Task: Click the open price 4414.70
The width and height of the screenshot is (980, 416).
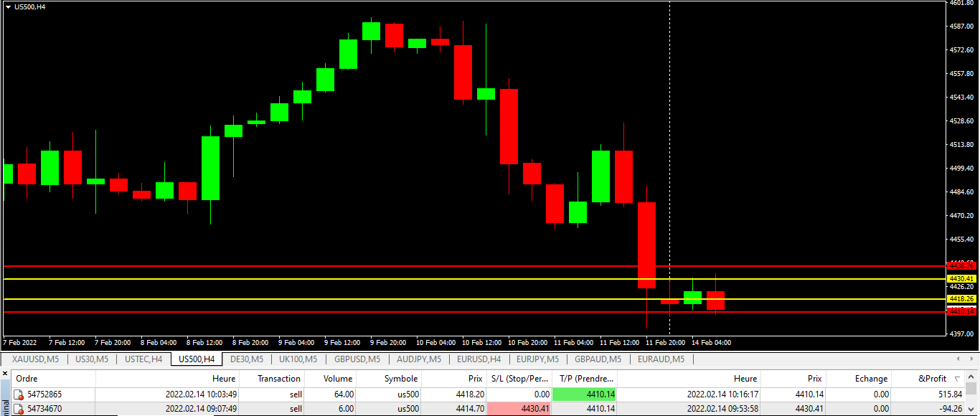Action: pyautogui.click(x=469, y=408)
